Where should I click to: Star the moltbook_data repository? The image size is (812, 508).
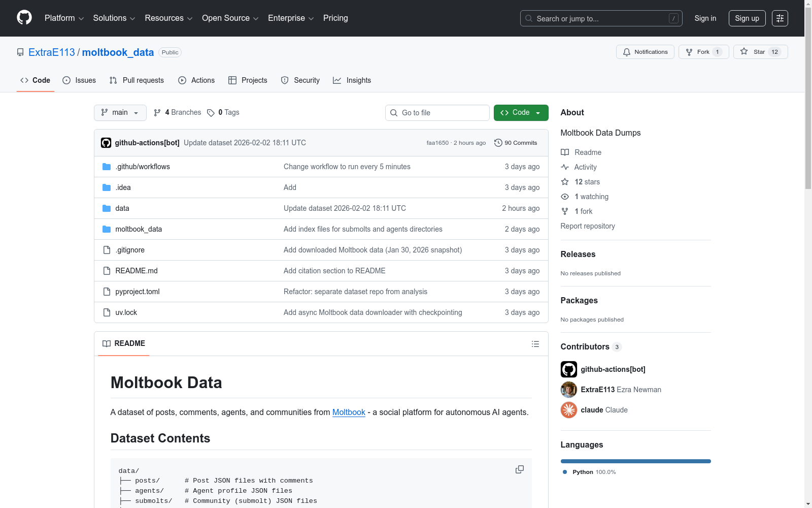coord(760,52)
